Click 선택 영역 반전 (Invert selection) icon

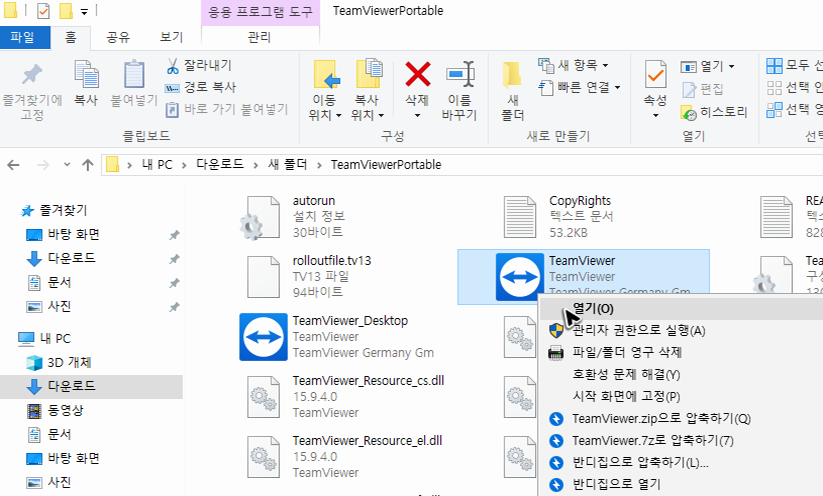tap(774, 110)
